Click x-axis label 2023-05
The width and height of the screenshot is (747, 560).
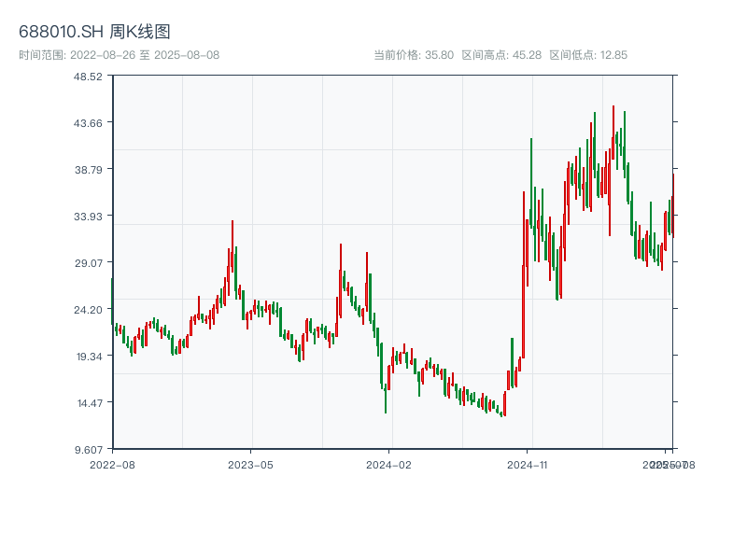coord(250,465)
